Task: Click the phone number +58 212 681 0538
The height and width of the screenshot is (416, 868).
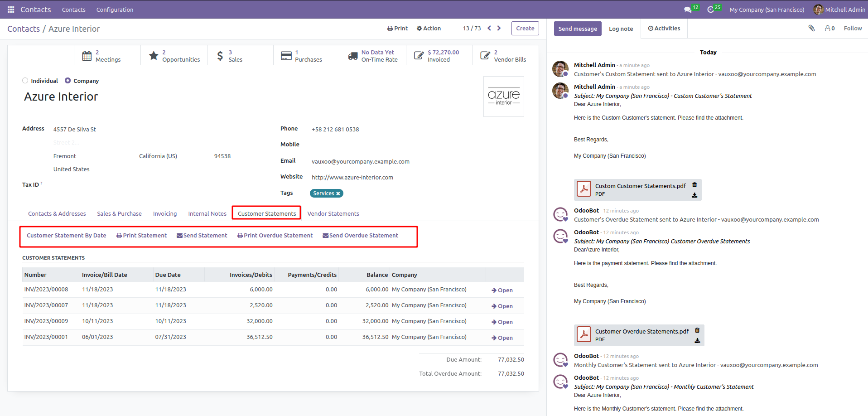Action: click(x=335, y=129)
